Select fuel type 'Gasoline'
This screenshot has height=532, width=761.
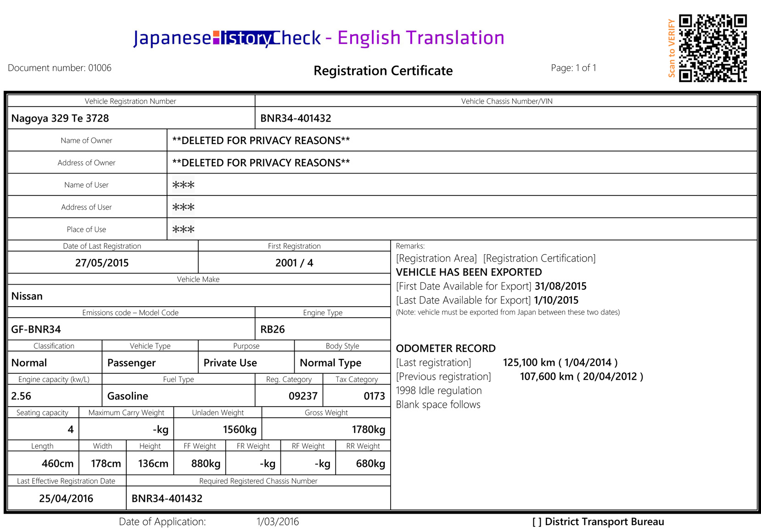coord(128,396)
